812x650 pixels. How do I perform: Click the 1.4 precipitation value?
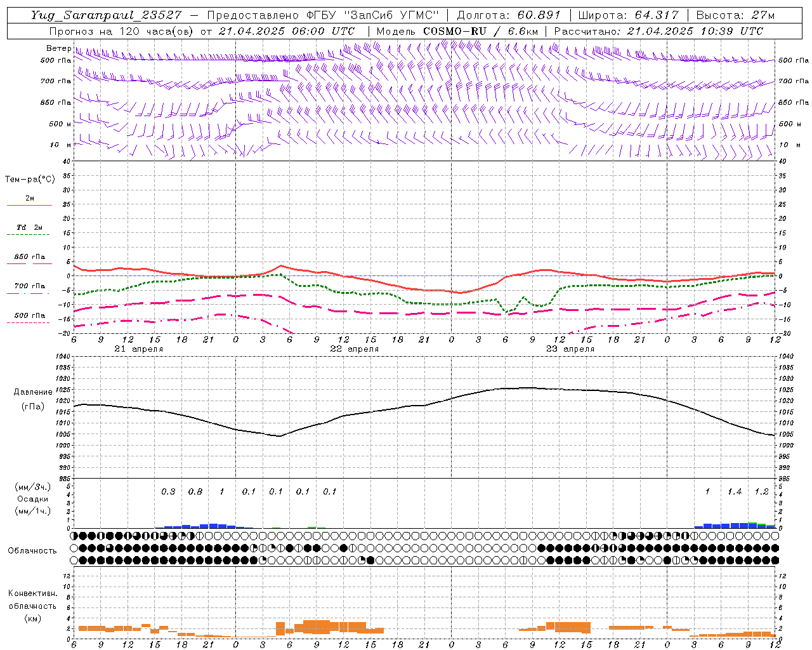[735, 491]
